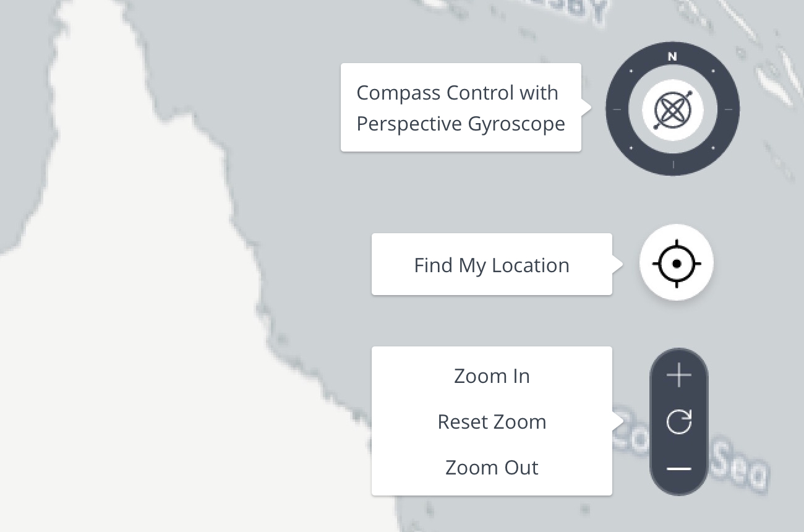Click the perspective gyroscope in the compass center

point(672,108)
